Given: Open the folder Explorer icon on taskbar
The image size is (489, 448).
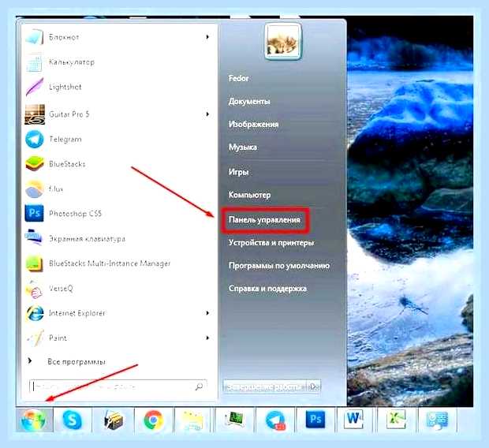Looking at the screenshot, I should point(193,420).
